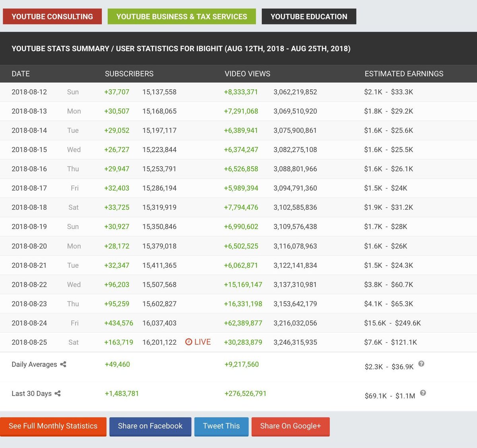
Task: Click subscriber gain +163,719
Action: (118, 342)
